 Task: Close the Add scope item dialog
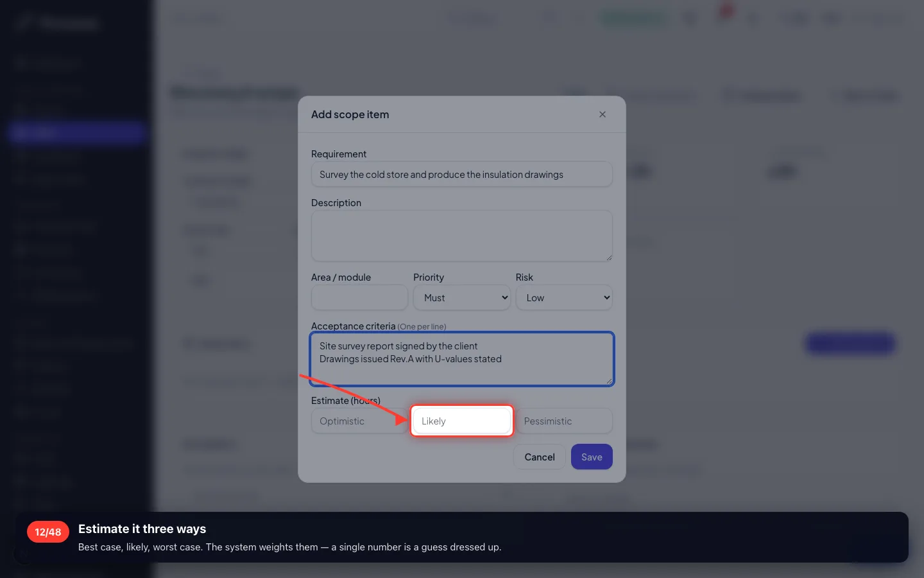602,114
